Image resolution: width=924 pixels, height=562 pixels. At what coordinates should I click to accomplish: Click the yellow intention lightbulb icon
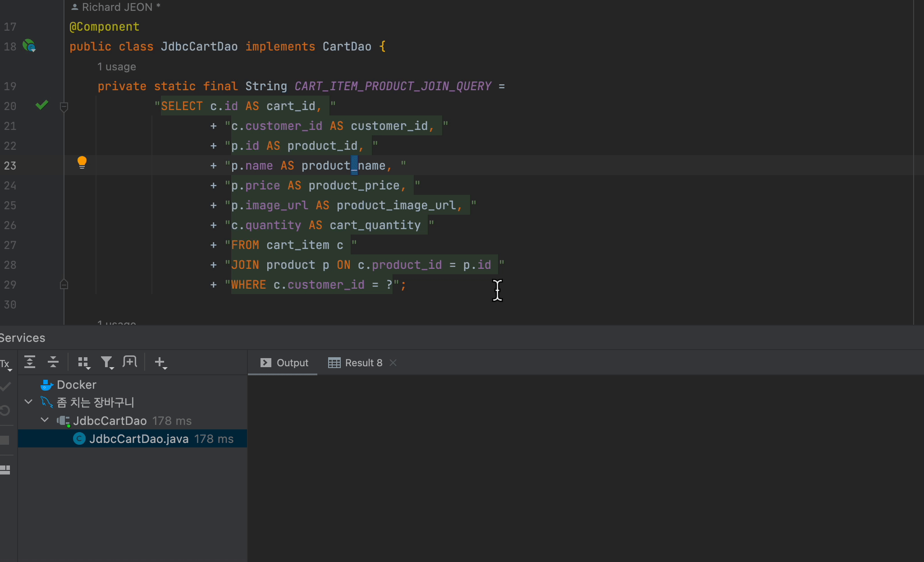click(x=82, y=162)
